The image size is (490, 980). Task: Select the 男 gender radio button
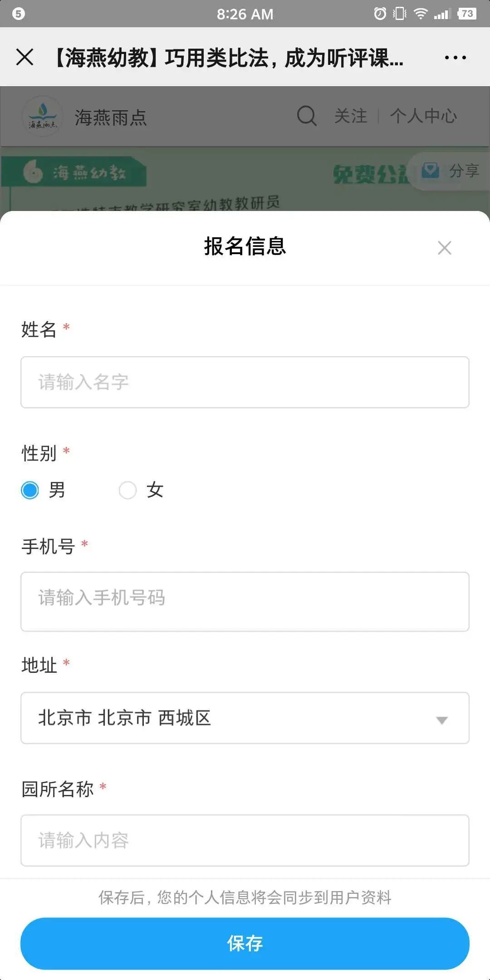[30, 490]
